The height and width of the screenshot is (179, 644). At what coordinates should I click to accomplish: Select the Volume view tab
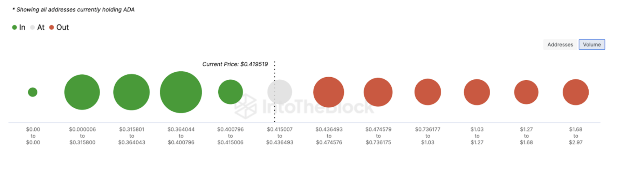pos(592,45)
